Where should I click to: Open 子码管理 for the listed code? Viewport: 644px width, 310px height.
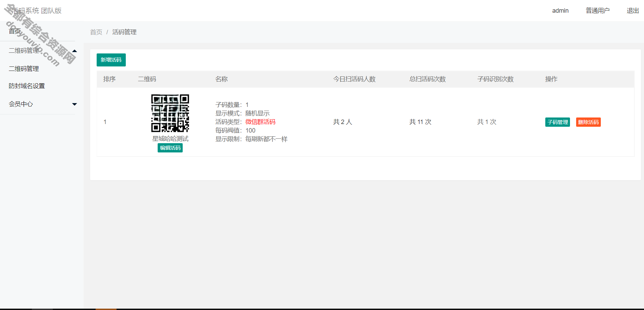coord(558,122)
